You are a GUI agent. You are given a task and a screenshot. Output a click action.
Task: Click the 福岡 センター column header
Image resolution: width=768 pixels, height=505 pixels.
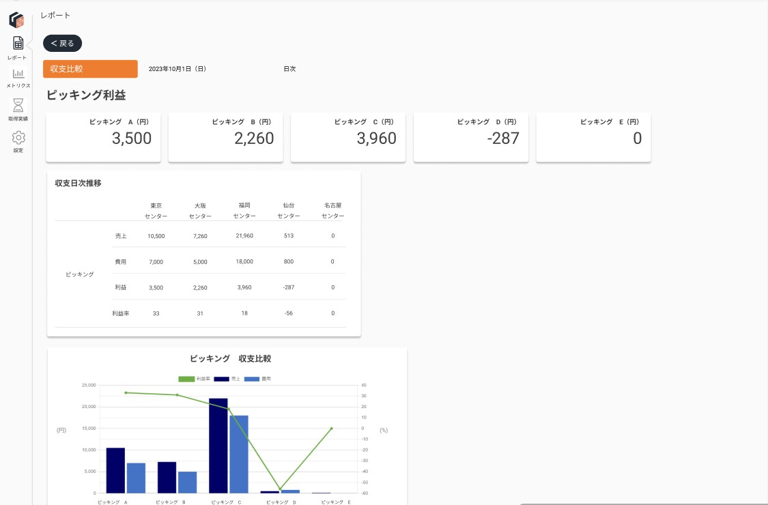(x=244, y=211)
